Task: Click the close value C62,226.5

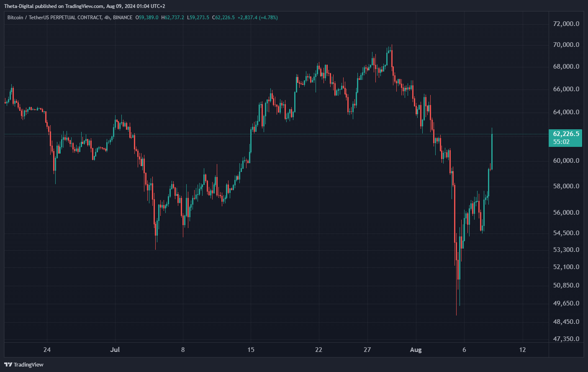Action: pos(223,18)
